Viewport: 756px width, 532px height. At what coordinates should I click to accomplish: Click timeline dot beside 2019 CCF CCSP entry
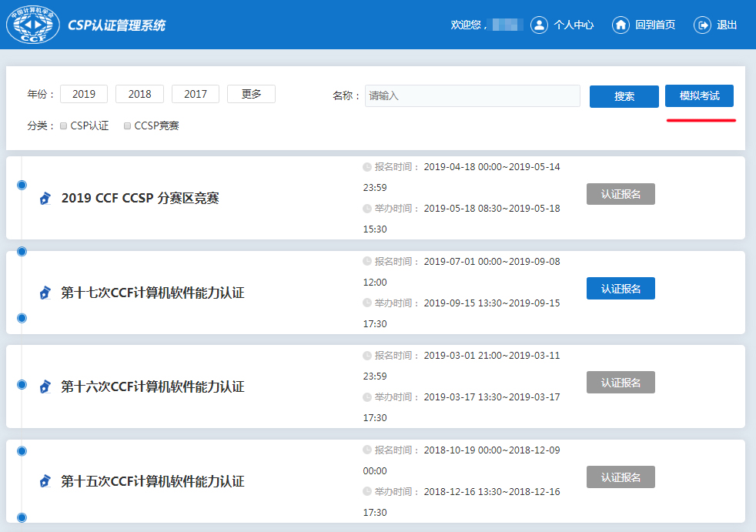pyautogui.click(x=22, y=185)
